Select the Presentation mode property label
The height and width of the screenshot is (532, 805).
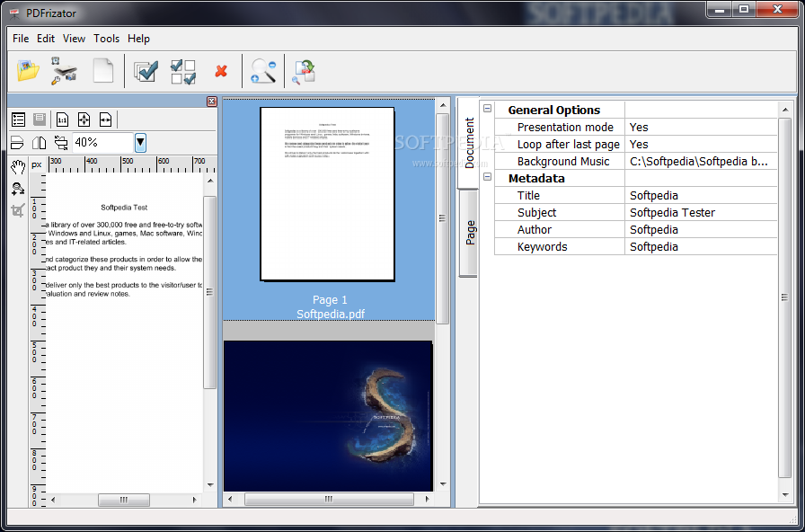[x=565, y=127]
